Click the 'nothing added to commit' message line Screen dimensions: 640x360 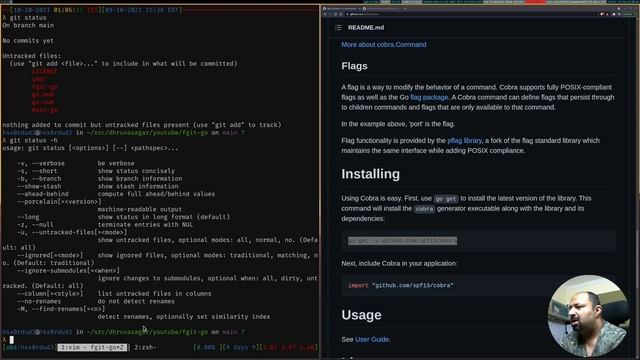click(142, 125)
